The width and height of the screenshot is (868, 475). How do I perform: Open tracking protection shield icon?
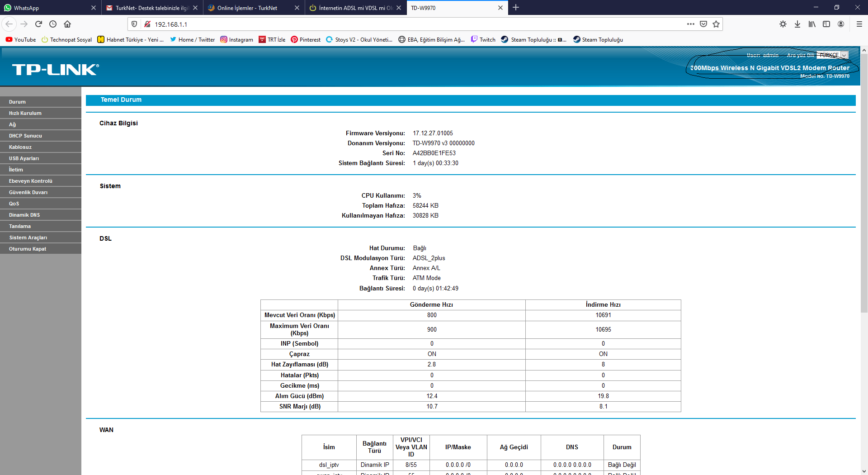point(134,24)
